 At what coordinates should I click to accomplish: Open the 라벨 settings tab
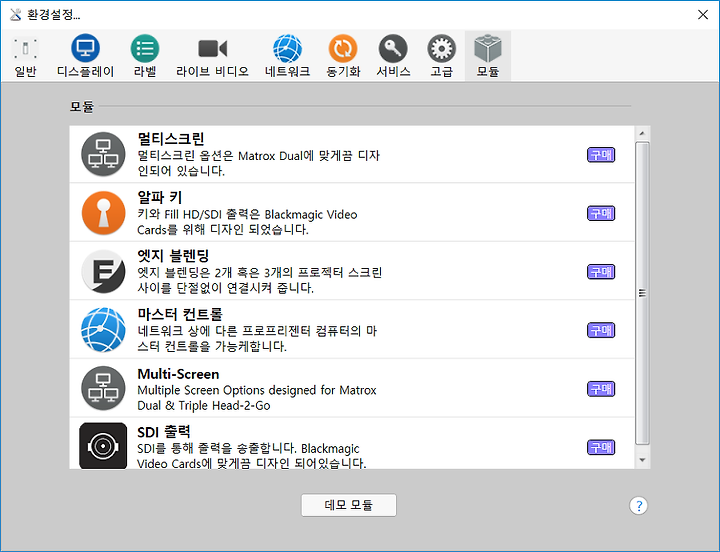click(x=145, y=56)
